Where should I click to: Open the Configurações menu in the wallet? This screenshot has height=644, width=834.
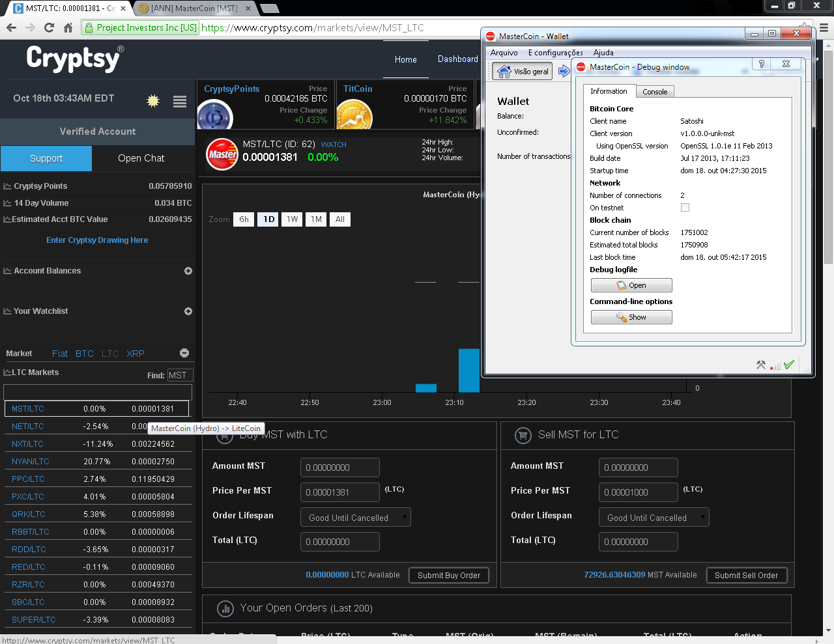click(556, 53)
